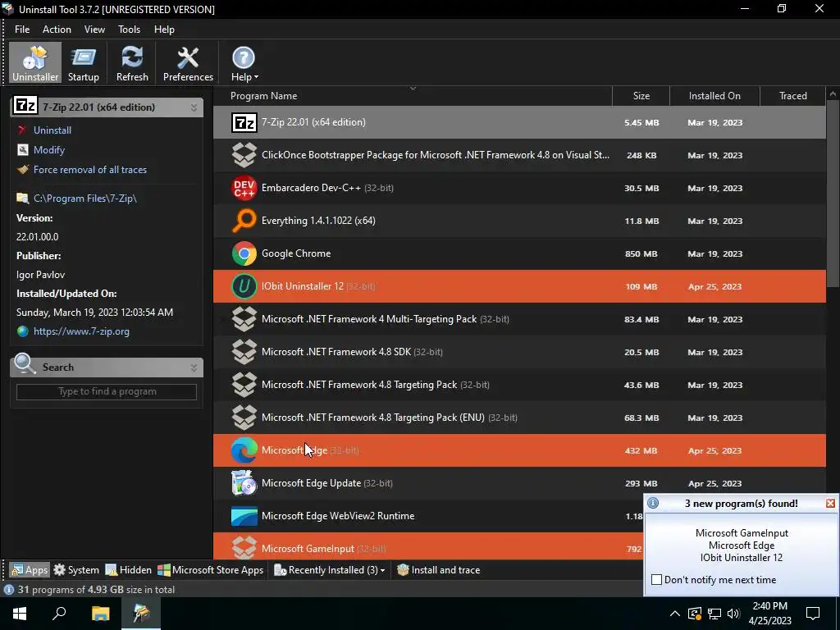Image resolution: width=840 pixels, height=630 pixels.
Task: Click Modify link for 7-Zip
Action: pos(48,150)
